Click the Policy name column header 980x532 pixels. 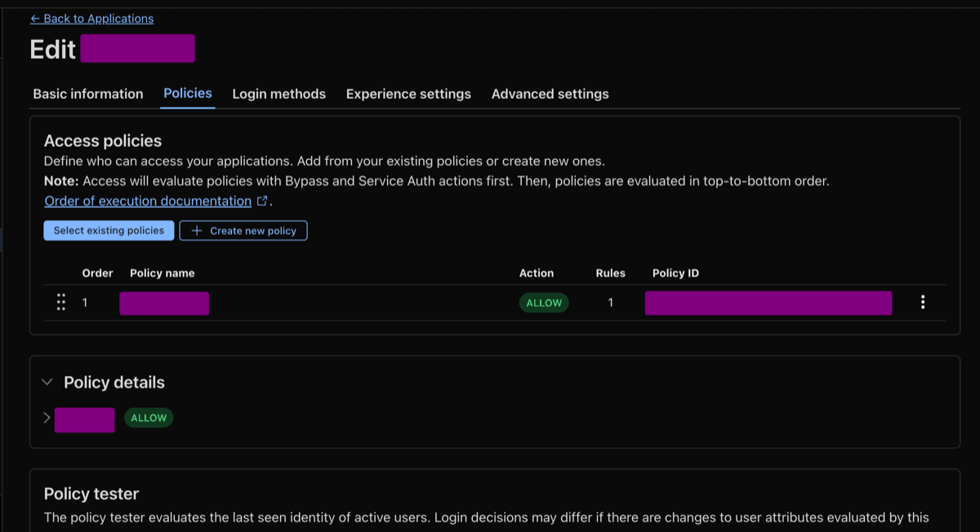coord(163,273)
